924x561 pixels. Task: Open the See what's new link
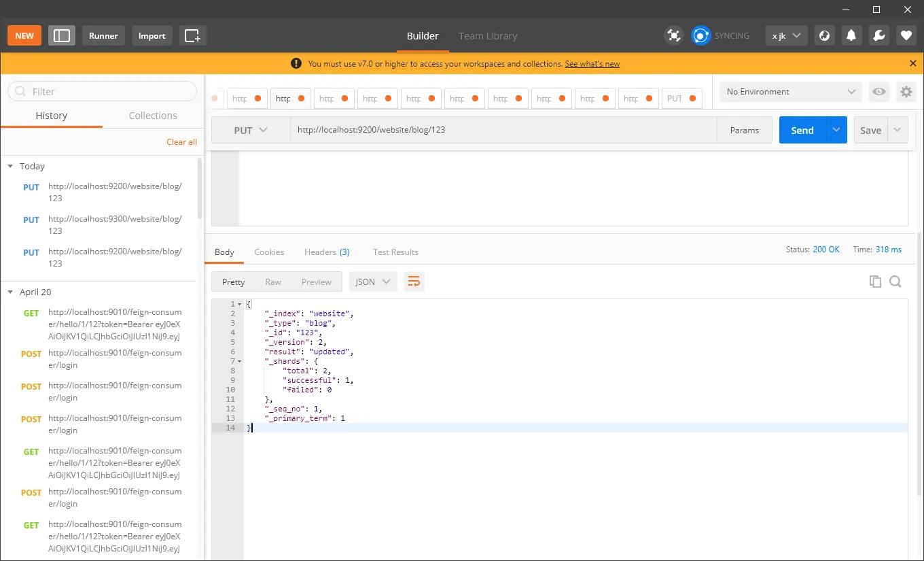[x=592, y=64]
